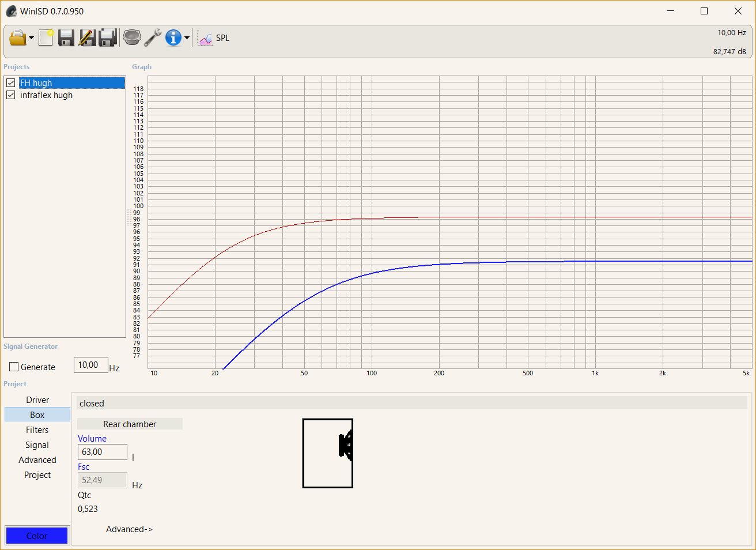This screenshot has width=756, height=550.
Task: Uncheck the FH hugh project checkbox
Action: click(x=10, y=83)
